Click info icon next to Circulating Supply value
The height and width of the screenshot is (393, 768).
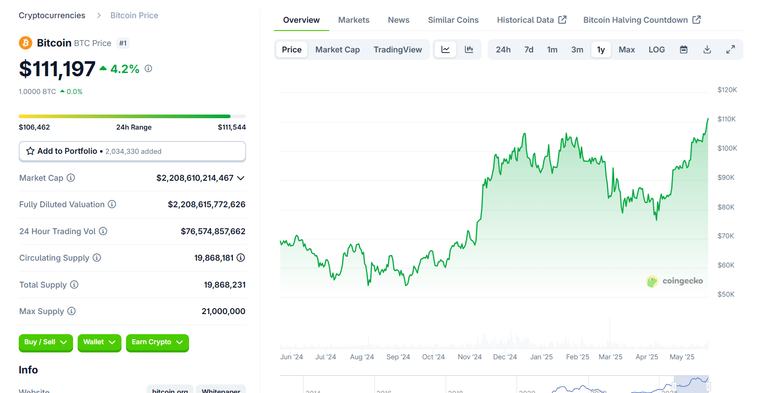(240, 258)
